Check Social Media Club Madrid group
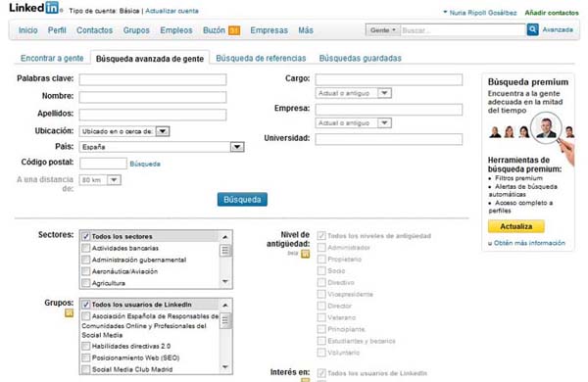The image size is (588, 382). (x=86, y=369)
